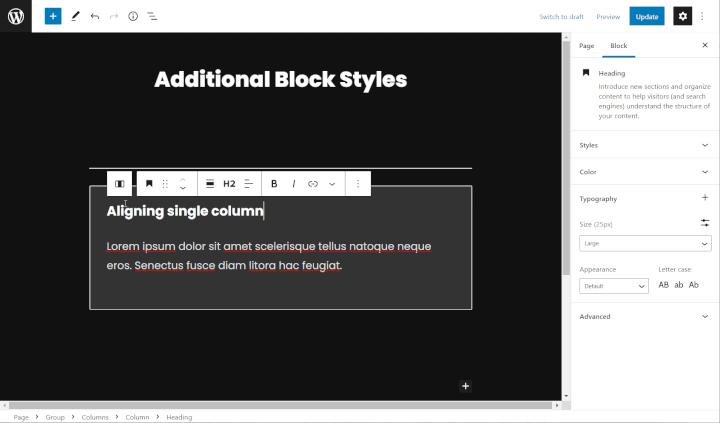This screenshot has height=423, width=720.
Task: Click Switch to draft link
Action: pyautogui.click(x=561, y=17)
